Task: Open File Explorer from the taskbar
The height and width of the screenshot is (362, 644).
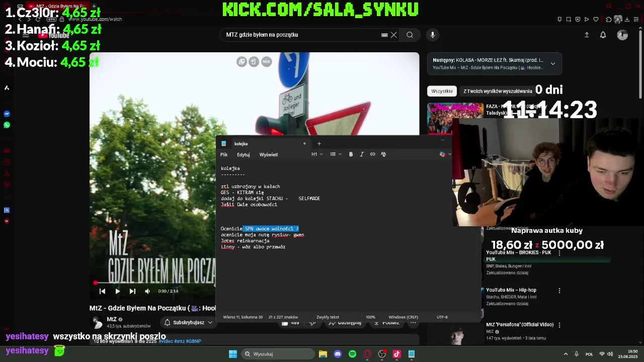Action: (323, 354)
